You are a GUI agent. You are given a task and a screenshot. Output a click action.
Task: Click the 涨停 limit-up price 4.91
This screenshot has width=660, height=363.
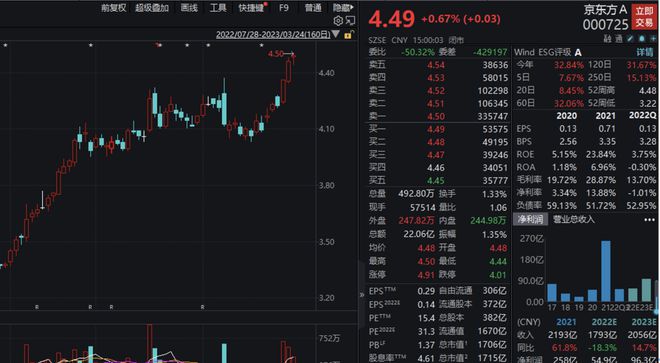pyautogui.click(x=426, y=275)
